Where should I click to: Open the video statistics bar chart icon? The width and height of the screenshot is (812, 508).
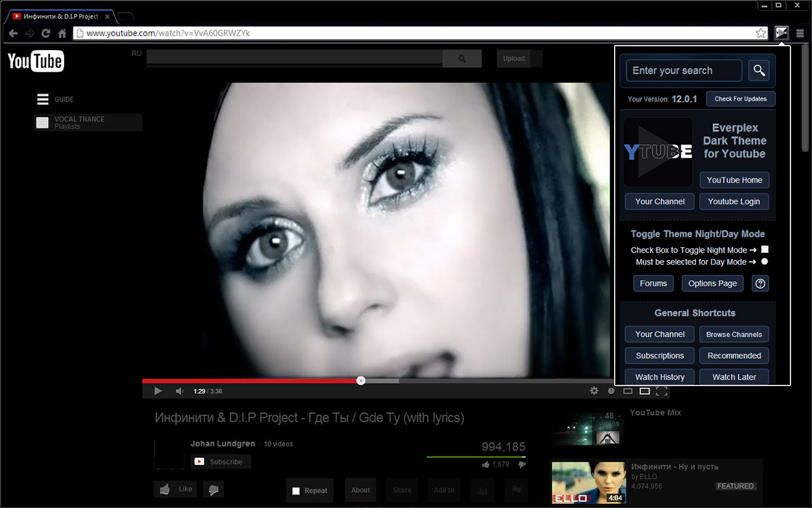(481, 490)
